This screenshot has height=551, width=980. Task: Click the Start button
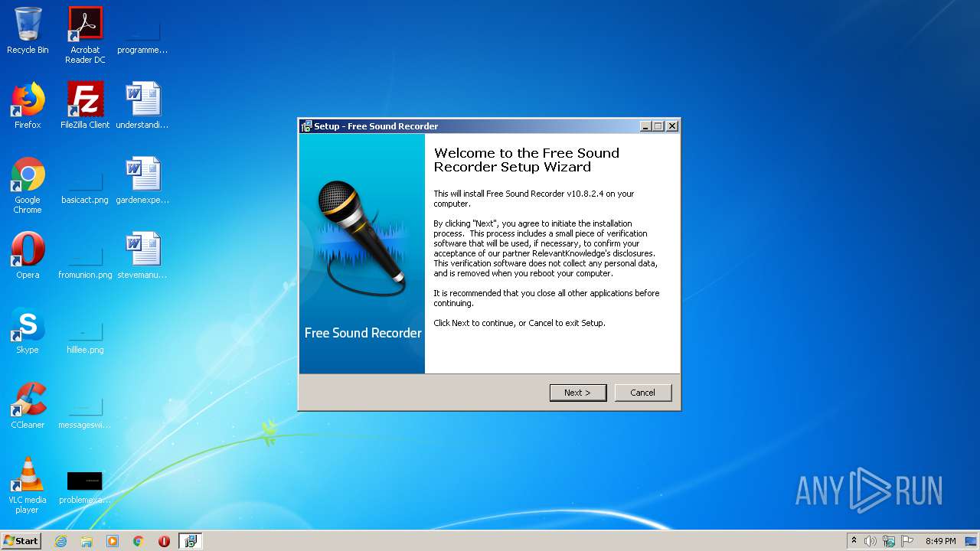21,541
